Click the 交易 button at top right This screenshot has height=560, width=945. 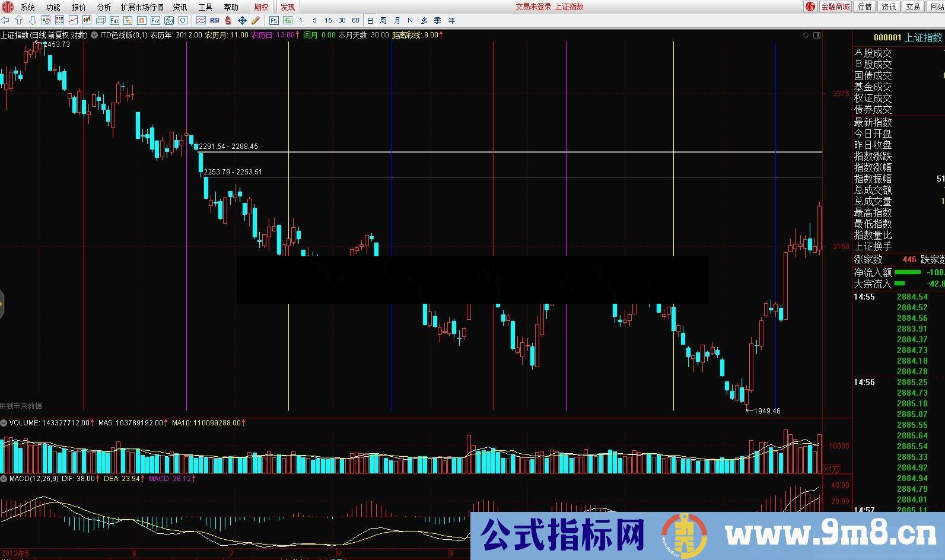(x=913, y=7)
